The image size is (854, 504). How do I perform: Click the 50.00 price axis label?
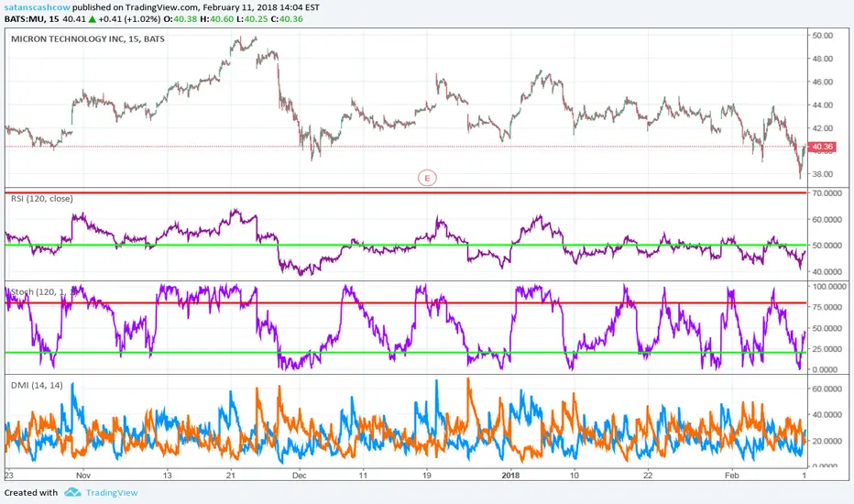[x=823, y=36]
